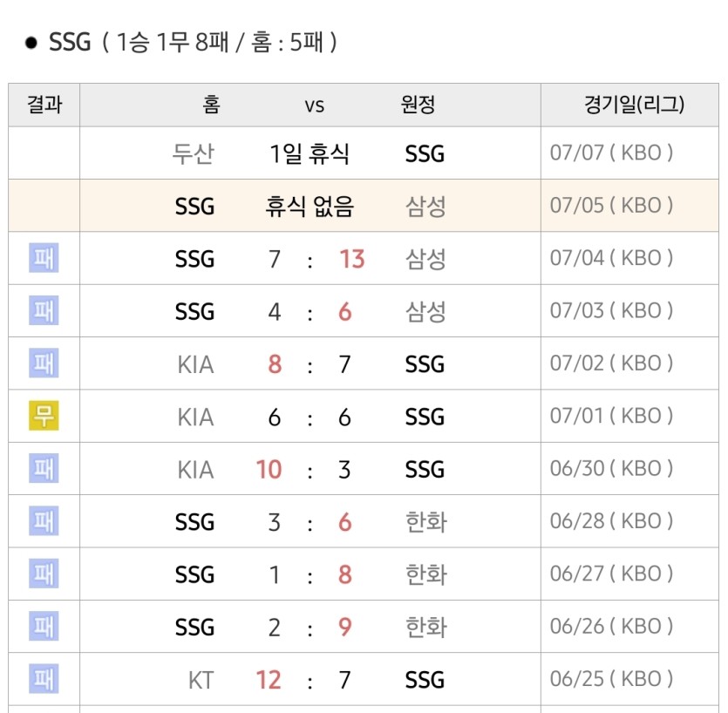Click the red score 10 for KIA
The image size is (728, 713).
269,470
